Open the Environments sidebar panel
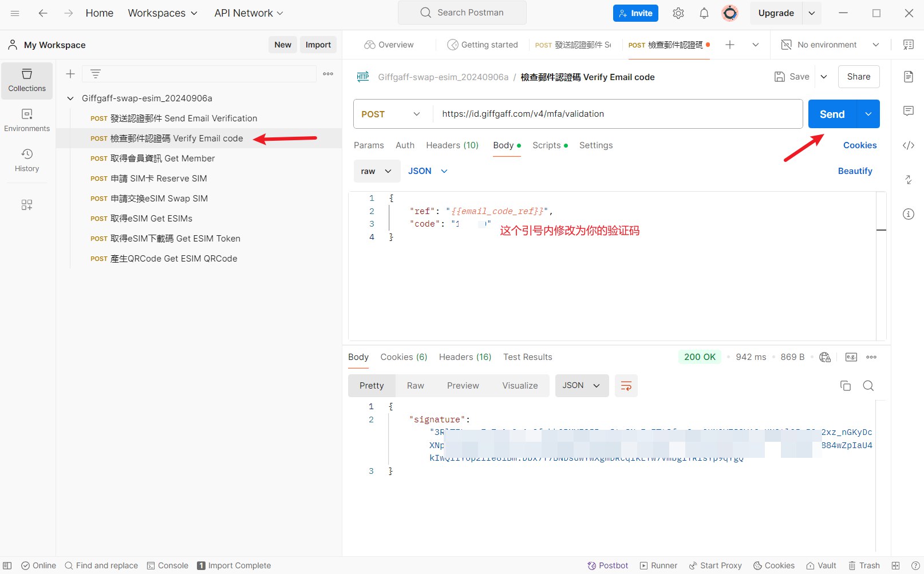Image resolution: width=924 pixels, height=574 pixels. [x=27, y=120]
